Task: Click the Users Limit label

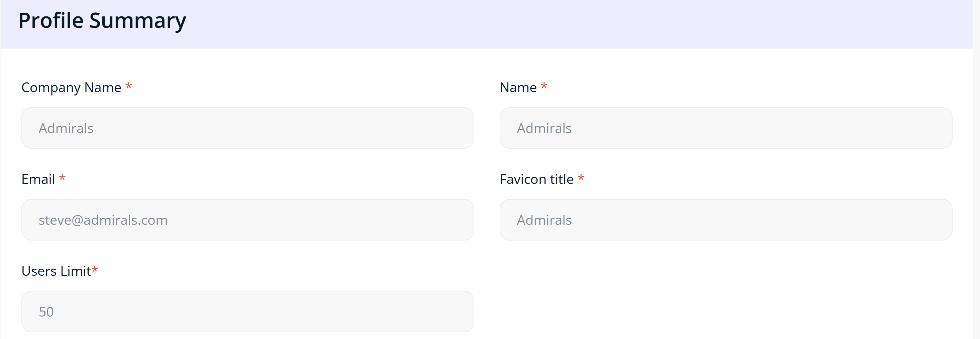Action: (x=56, y=271)
